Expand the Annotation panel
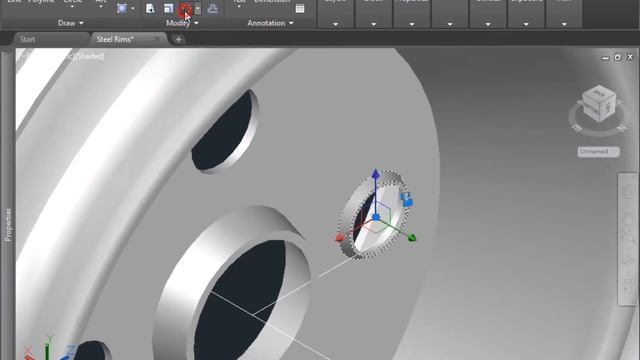This screenshot has height=360, width=640. pos(270,23)
